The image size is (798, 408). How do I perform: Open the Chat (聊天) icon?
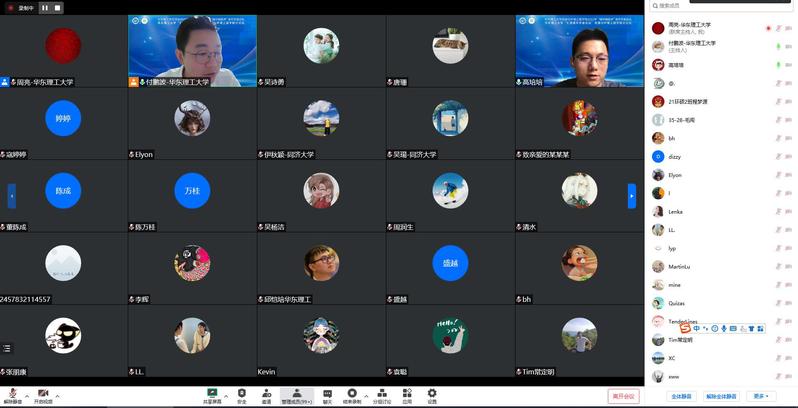[x=327, y=395]
